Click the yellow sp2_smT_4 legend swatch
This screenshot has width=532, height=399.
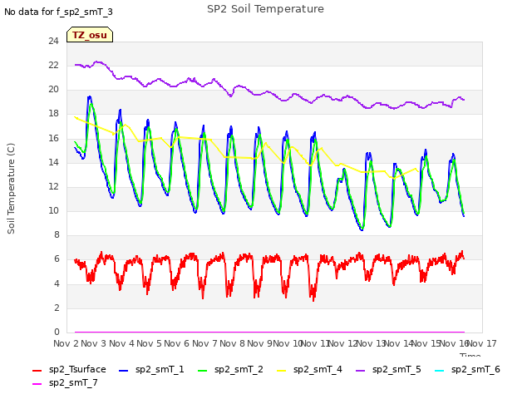click(x=281, y=371)
